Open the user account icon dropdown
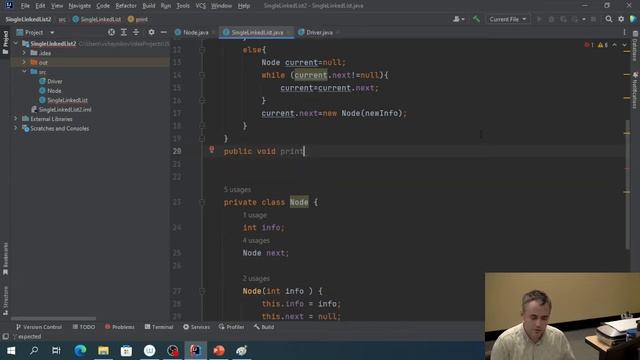This screenshot has width=640, height=360. click(459, 19)
